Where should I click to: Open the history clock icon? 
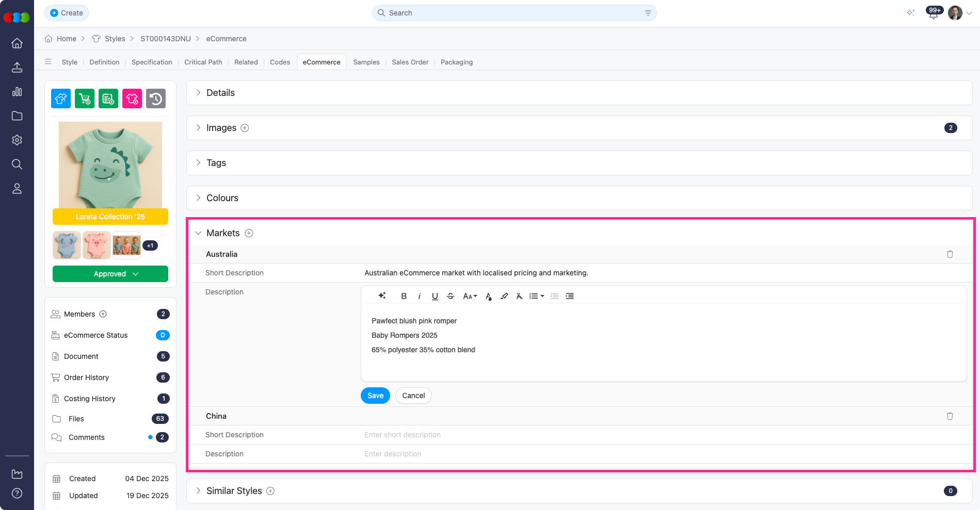[x=156, y=98]
